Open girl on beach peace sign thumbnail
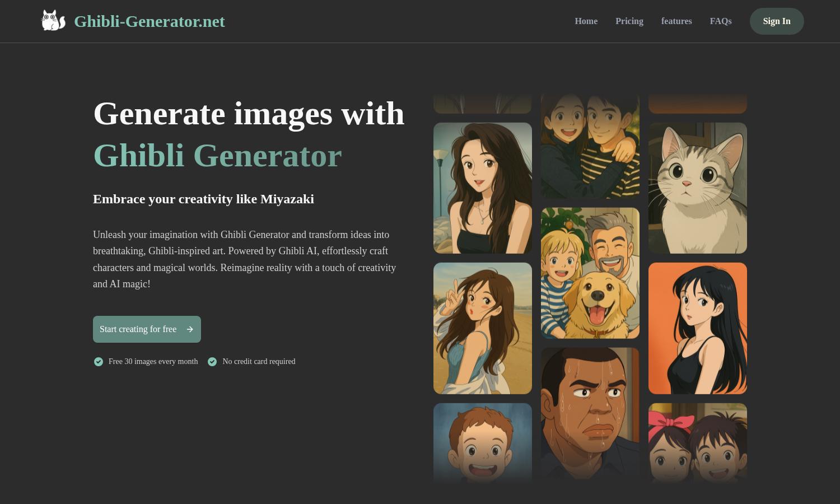This screenshot has width=840, height=504. click(x=483, y=328)
